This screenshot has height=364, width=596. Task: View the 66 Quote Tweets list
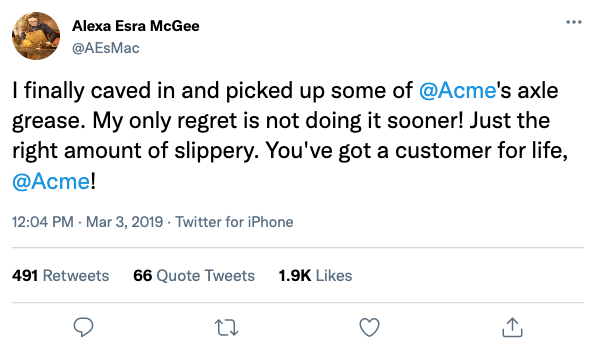coord(194,275)
